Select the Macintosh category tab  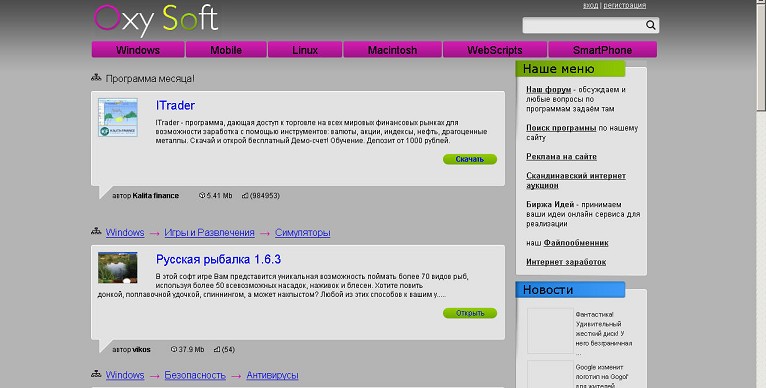pyautogui.click(x=392, y=50)
